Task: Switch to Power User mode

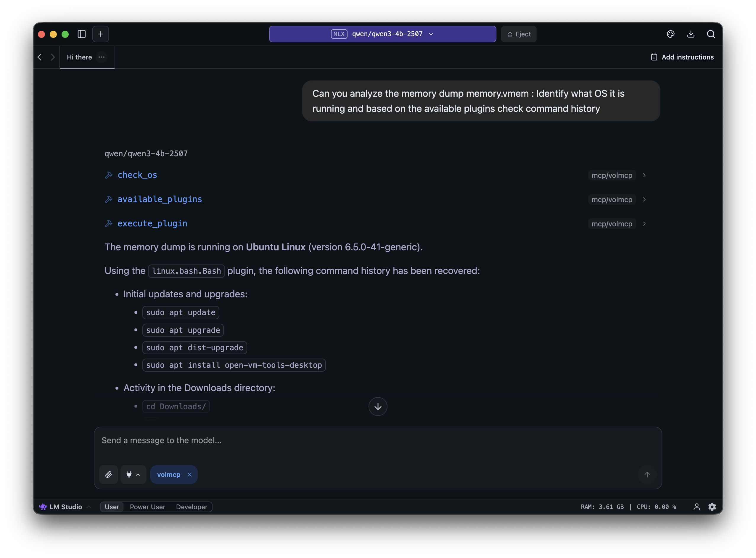Action: coord(147,507)
